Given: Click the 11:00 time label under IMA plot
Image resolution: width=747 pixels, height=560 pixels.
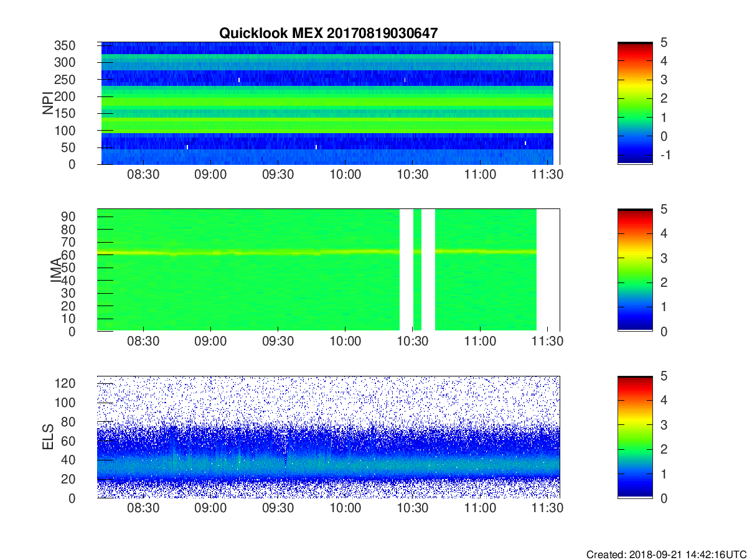Looking at the screenshot, I should coord(481,342).
